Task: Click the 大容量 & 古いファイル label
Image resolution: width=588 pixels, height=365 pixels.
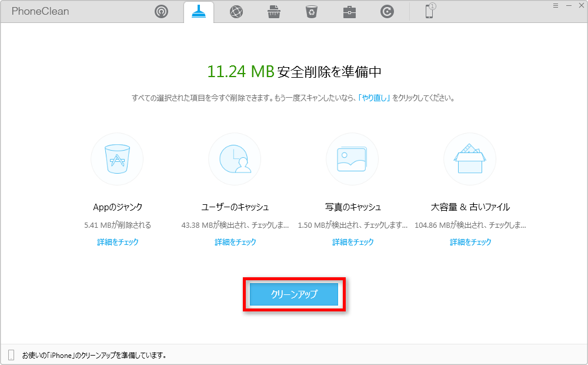Action: coord(470,207)
